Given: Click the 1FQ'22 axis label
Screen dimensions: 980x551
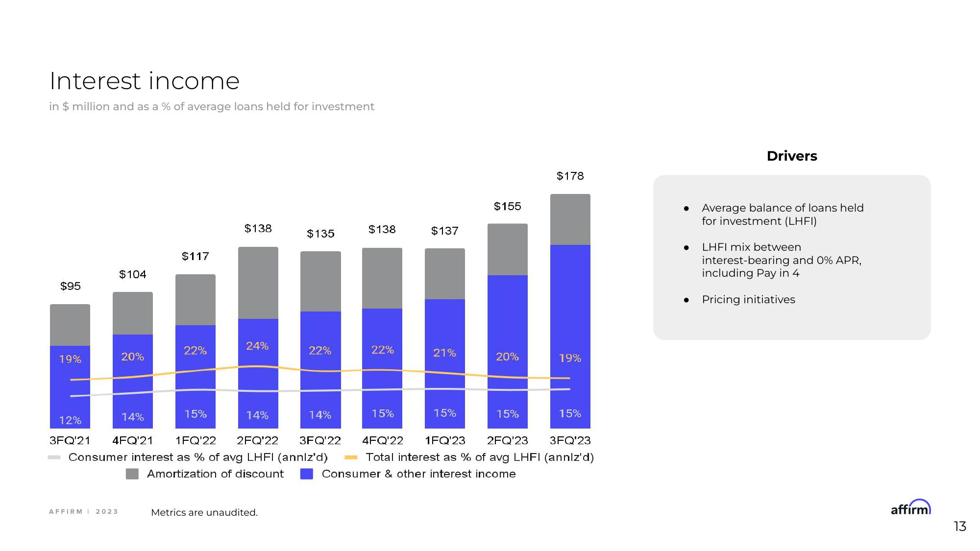Looking at the screenshot, I should 195,440.
